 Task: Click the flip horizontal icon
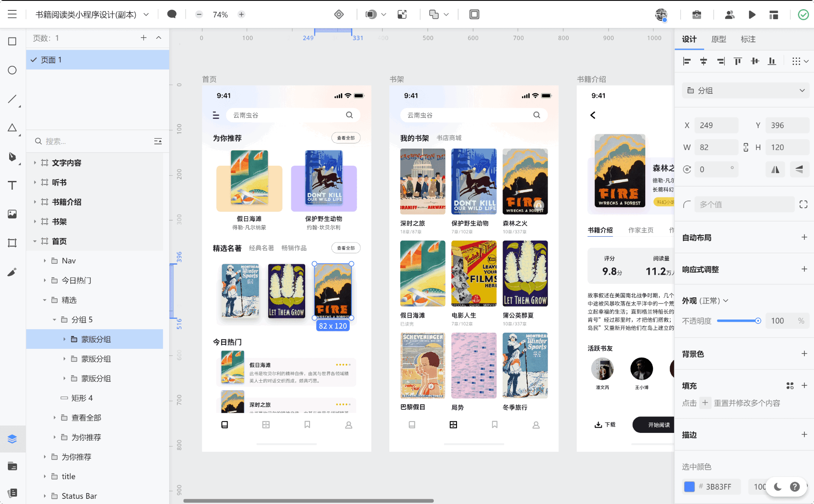tap(775, 170)
